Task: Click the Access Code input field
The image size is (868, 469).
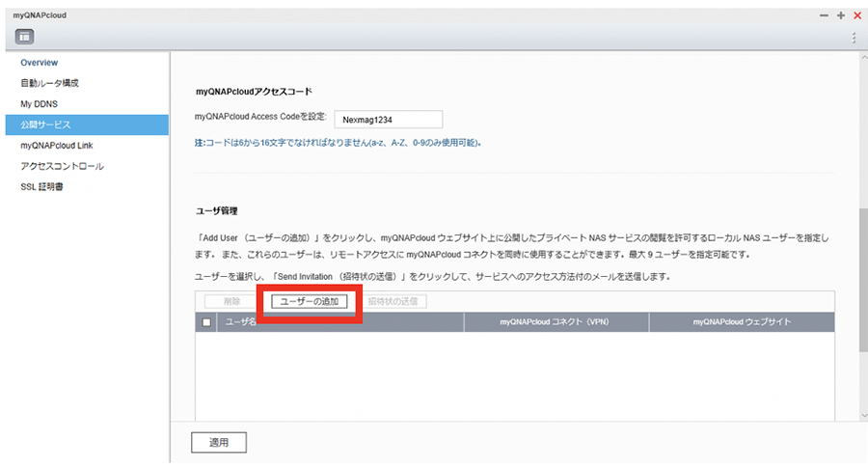Action: [x=388, y=119]
